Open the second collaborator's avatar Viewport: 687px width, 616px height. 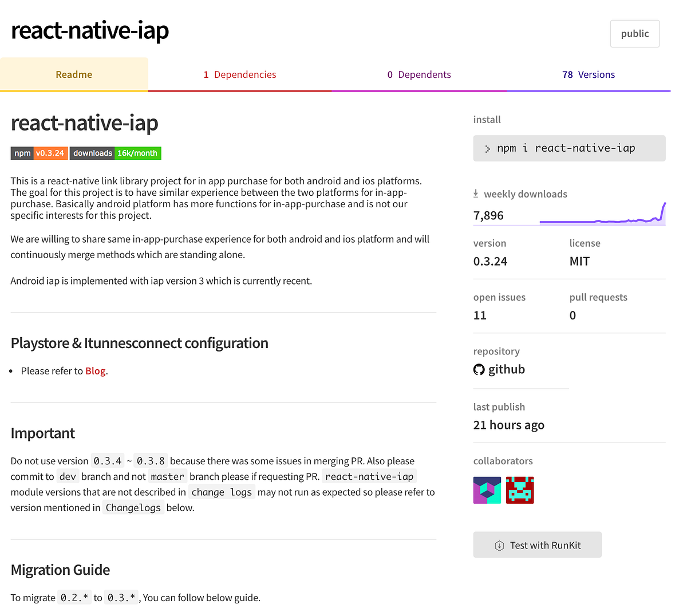tap(520, 490)
